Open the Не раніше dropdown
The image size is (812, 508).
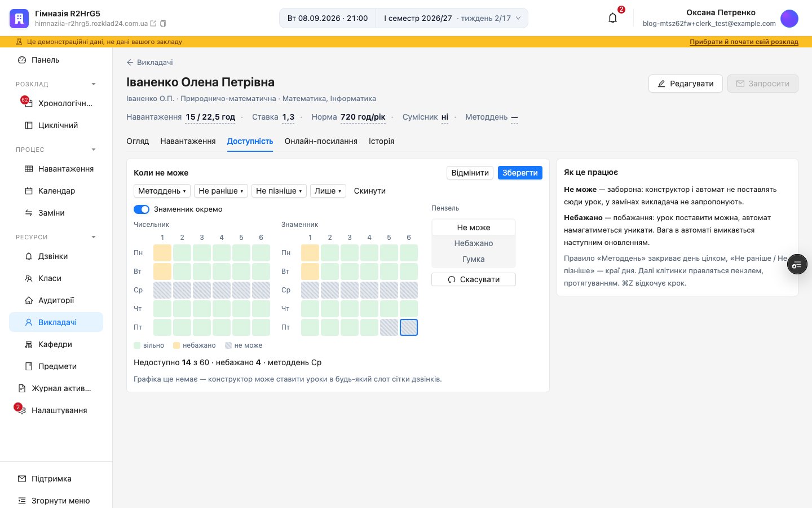[x=221, y=191]
